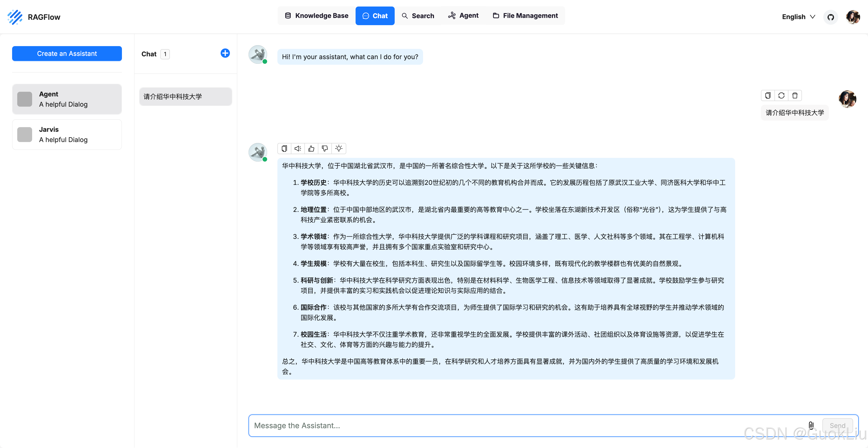The width and height of the screenshot is (868, 448).
Task: Select the Chat tab
Action: tap(375, 16)
